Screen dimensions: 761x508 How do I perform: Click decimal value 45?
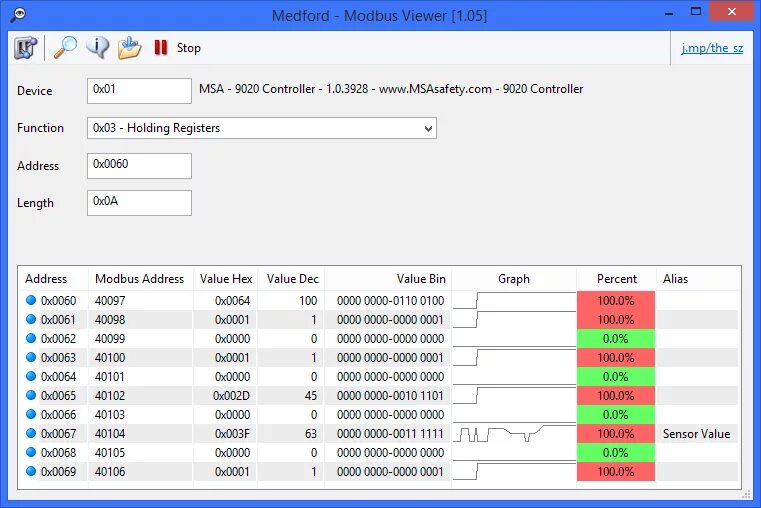(311, 396)
